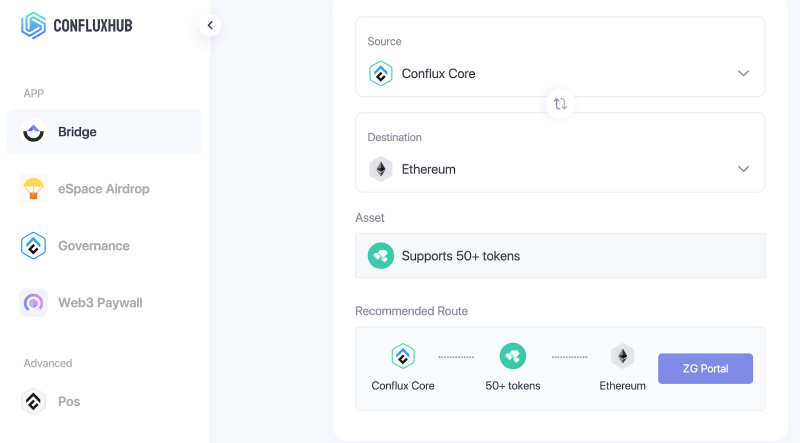This screenshot has height=443, width=800.
Task: Open the Conflux Core source selector
Action: [560, 57]
